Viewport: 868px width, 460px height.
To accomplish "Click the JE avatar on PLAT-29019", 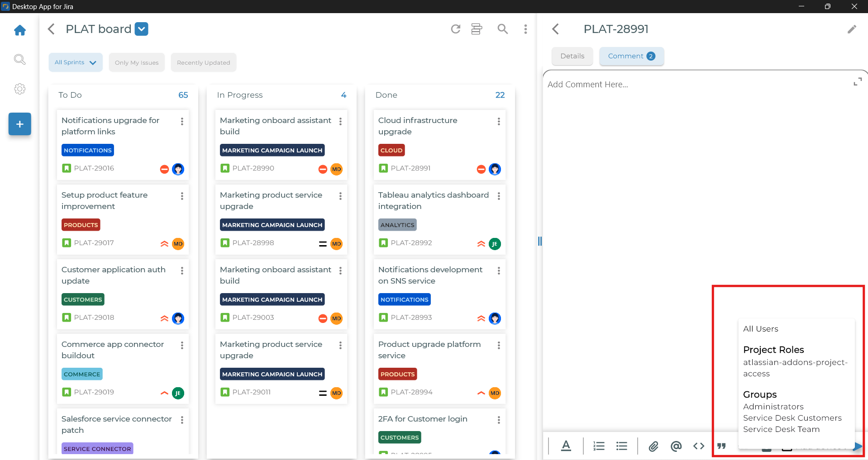I will pyautogui.click(x=178, y=393).
